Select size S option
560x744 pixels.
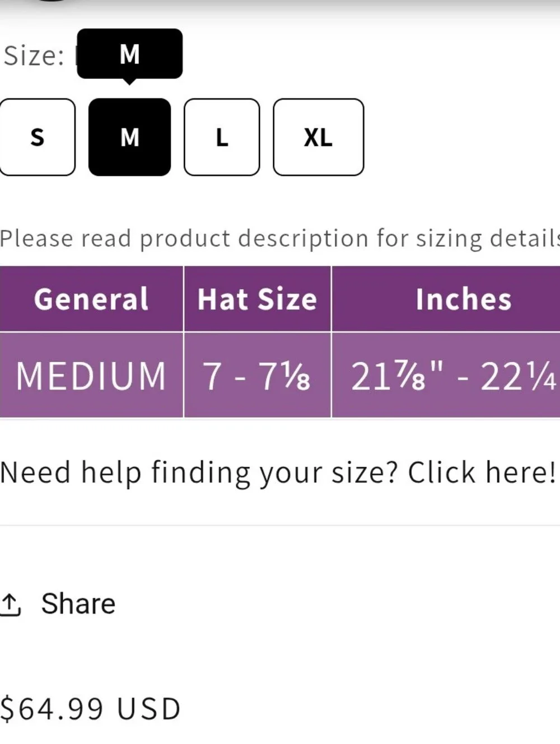pyautogui.click(x=37, y=137)
